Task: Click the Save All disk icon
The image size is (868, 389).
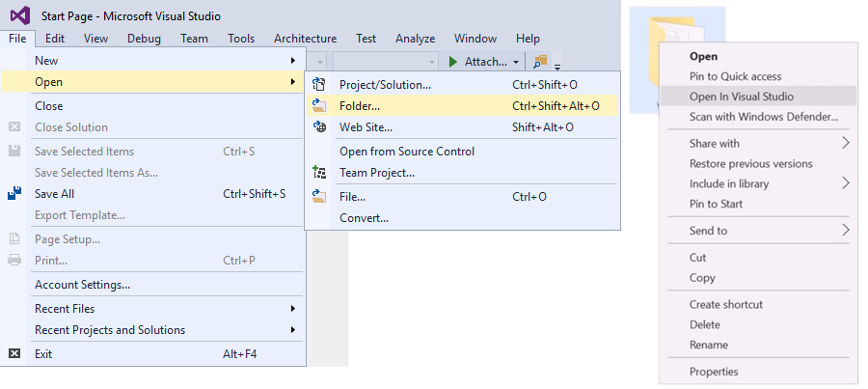Action: (x=14, y=194)
